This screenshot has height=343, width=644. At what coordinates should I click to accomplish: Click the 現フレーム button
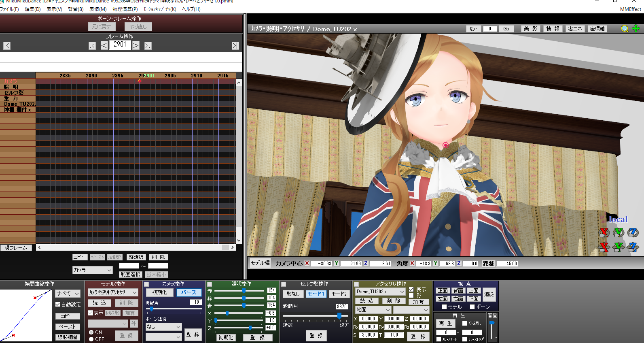16,247
